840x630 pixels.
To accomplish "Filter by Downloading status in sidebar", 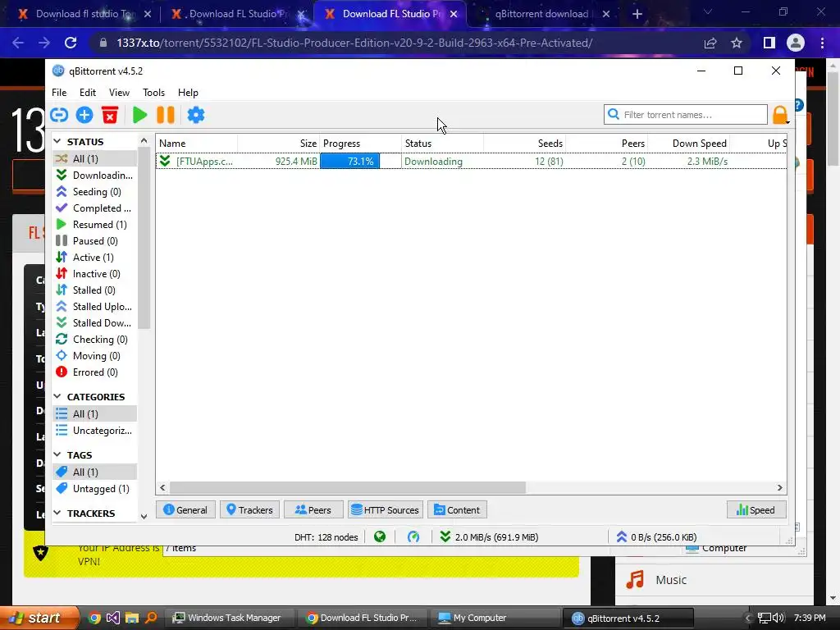I will (95, 176).
